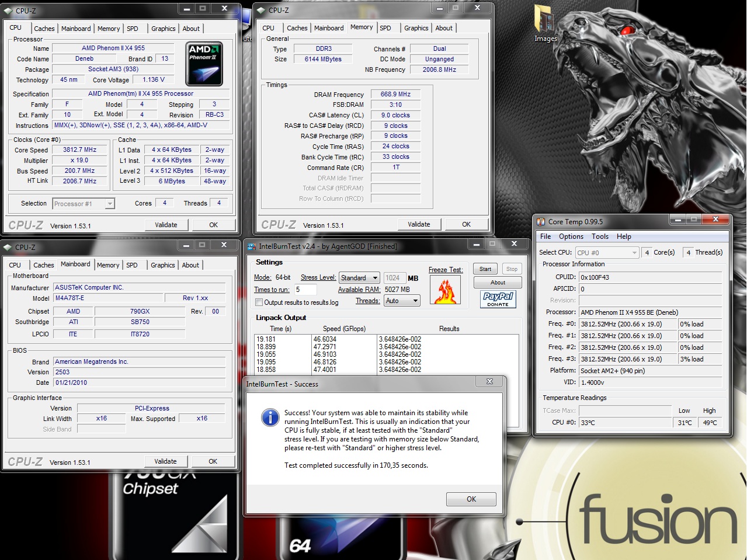This screenshot has width=747, height=560.
Task: Open SPD tab in memory CPU-Z window
Action: 385,28
